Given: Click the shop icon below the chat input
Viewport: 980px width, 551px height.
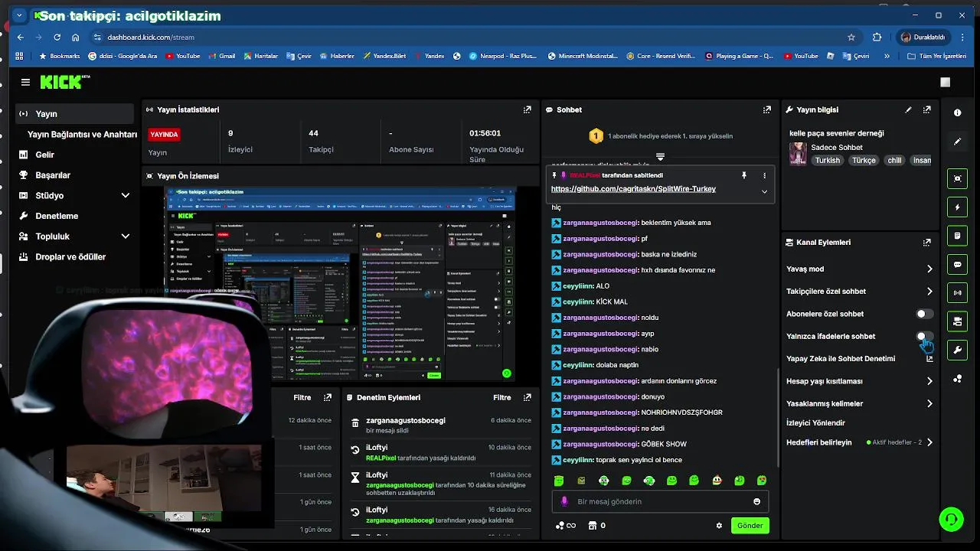Looking at the screenshot, I should click(592, 526).
